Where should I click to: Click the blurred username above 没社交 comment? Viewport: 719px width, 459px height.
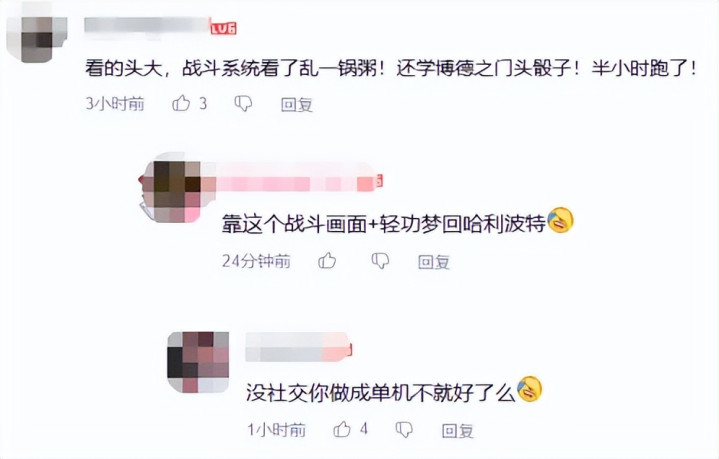point(298,347)
